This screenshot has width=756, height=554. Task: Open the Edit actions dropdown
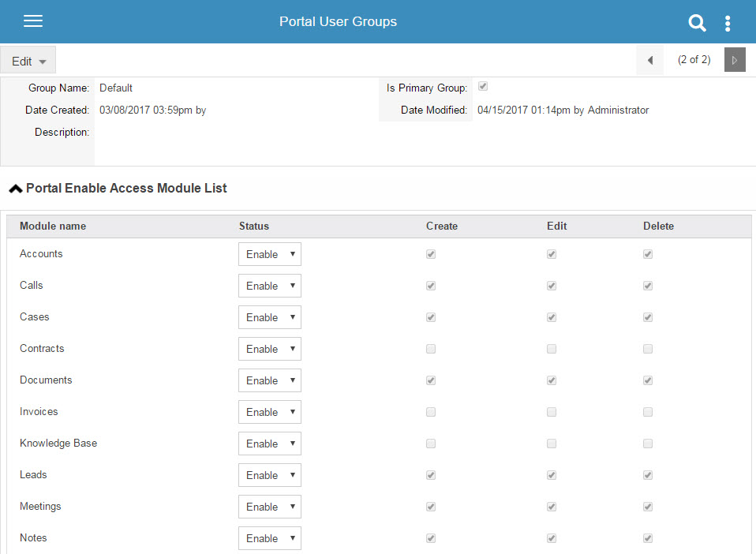(28, 59)
